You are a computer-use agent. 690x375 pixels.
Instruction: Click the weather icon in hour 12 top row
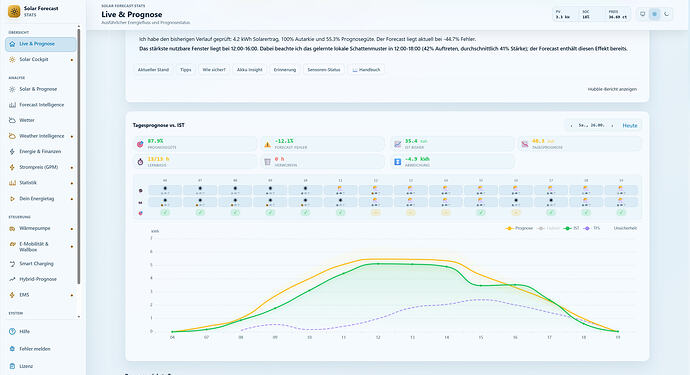tap(375, 188)
